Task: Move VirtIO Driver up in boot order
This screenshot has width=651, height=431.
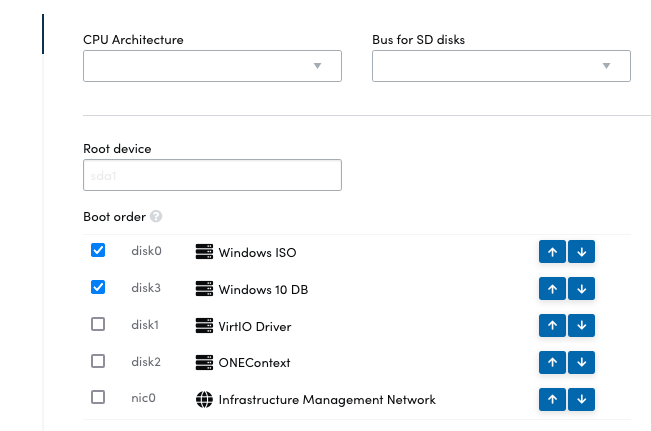Action: [x=552, y=326]
